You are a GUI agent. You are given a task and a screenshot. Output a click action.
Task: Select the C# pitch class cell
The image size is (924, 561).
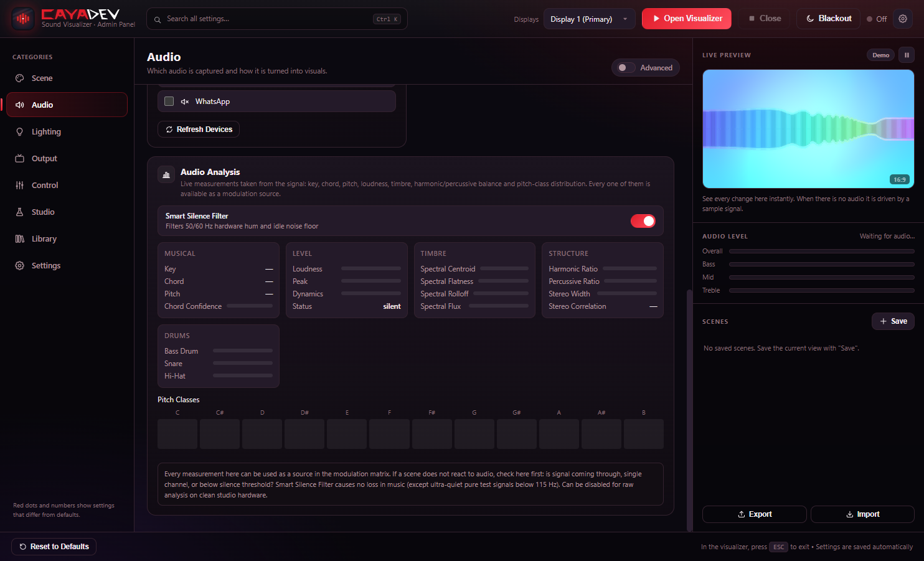pyautogui.click(x=220, y=434)
